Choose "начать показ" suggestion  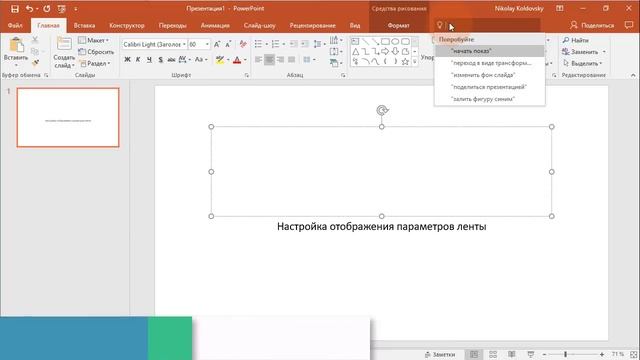pyautogui.click(x=490, y=51)
